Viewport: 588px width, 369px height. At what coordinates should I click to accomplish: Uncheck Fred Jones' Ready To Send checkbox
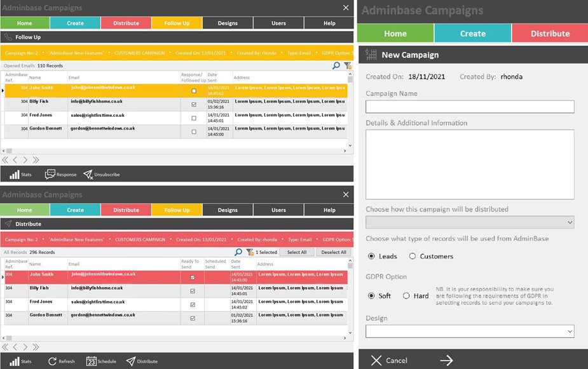point(193,305)
